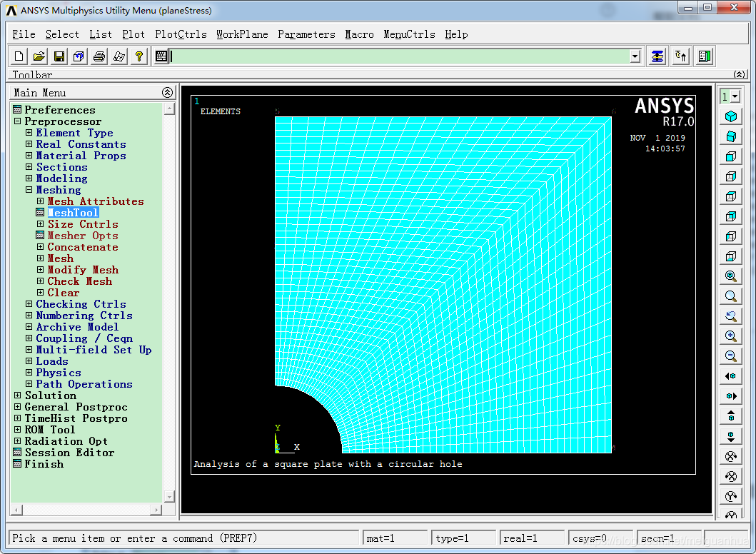
Task: Open the PlotCtrls menu
Action: [181, 34]
